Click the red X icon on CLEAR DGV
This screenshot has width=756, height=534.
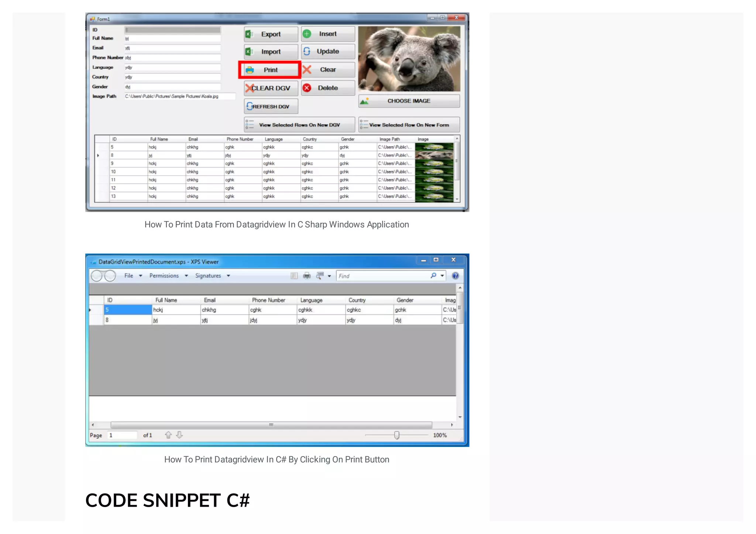click(250, 88)
